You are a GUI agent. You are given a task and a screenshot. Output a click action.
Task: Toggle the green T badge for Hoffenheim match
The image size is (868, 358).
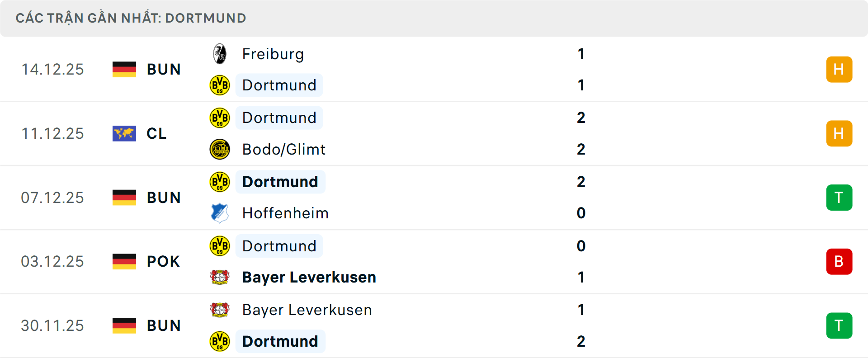[840, 197]
